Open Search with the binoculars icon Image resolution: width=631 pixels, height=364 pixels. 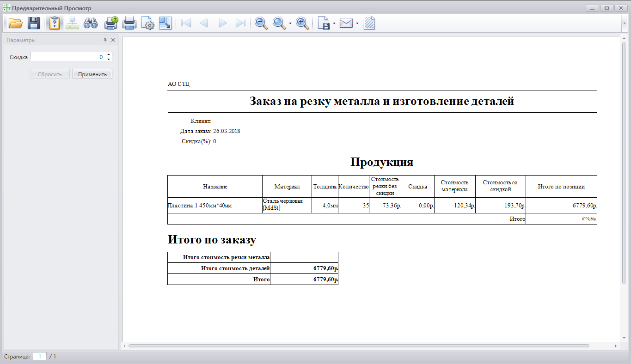[x=90, y=23]
